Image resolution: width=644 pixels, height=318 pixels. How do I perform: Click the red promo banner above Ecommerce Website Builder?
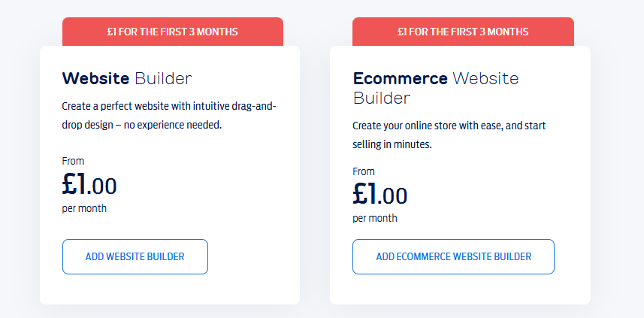click(463, 32)
